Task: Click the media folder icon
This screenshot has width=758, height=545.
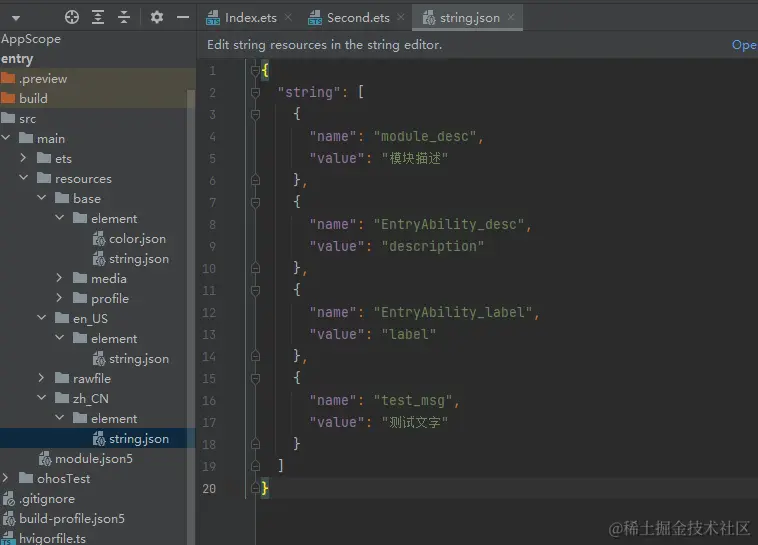Action: point(80,278)
